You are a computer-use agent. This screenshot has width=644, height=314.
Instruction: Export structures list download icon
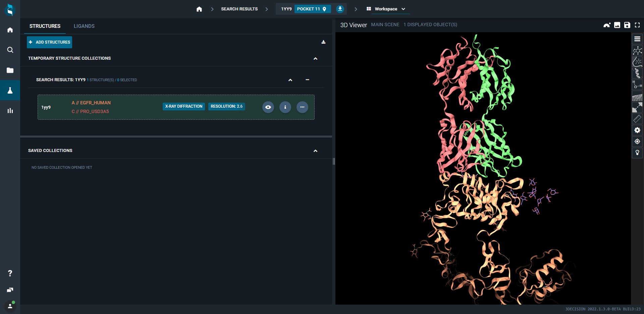point(323,42)
